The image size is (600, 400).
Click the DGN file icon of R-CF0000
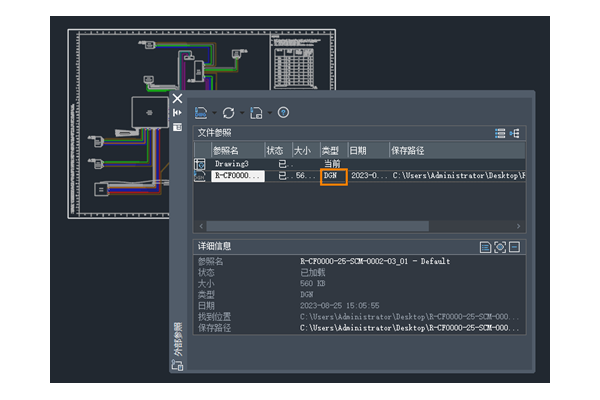200,176
